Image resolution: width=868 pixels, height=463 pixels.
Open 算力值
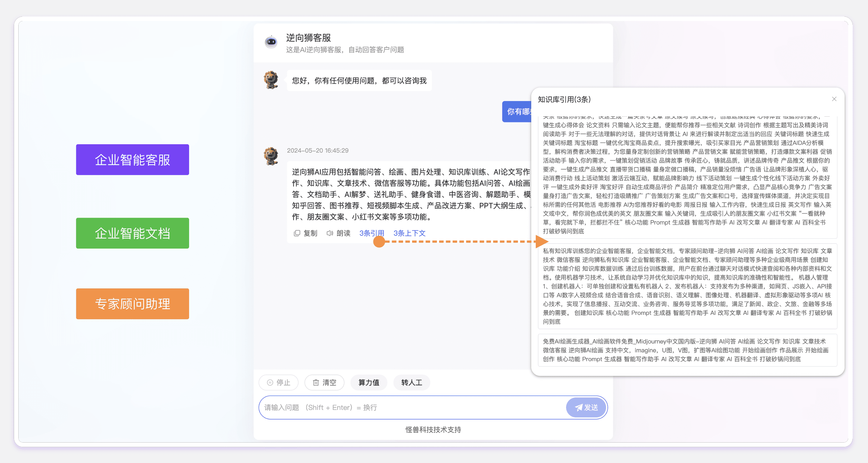pos(369,383)
